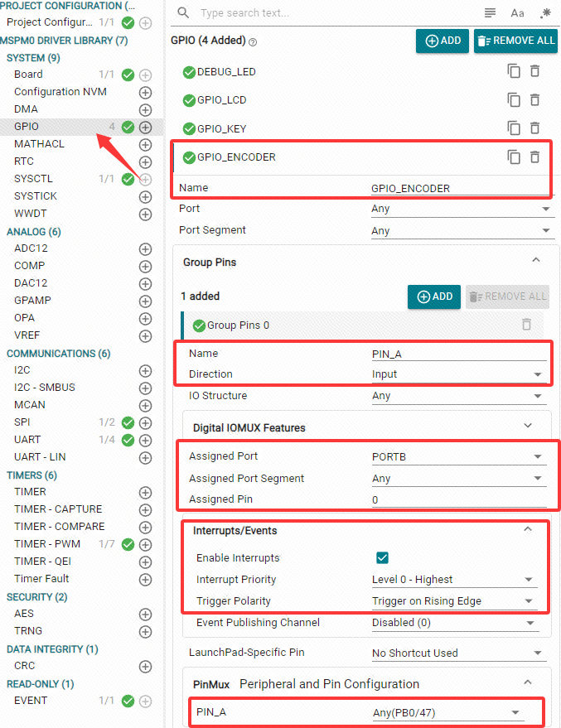Toggle case-sensitive search option Aa
This screenshot has height=728, width=561.
tap(517, 13)
